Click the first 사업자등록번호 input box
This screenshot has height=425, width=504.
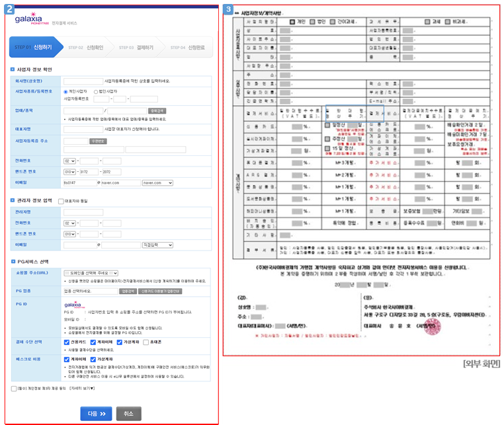pos(101,99)
